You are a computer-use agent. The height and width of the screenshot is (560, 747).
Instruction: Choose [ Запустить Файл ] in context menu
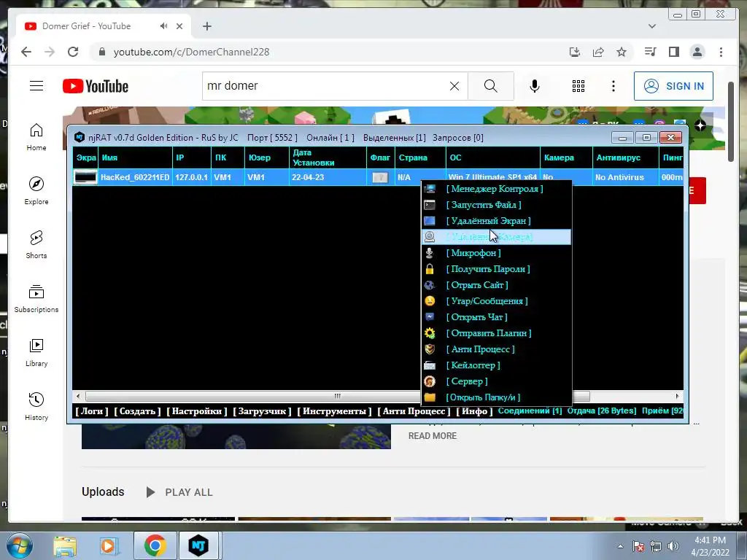[x=496, y=205]
